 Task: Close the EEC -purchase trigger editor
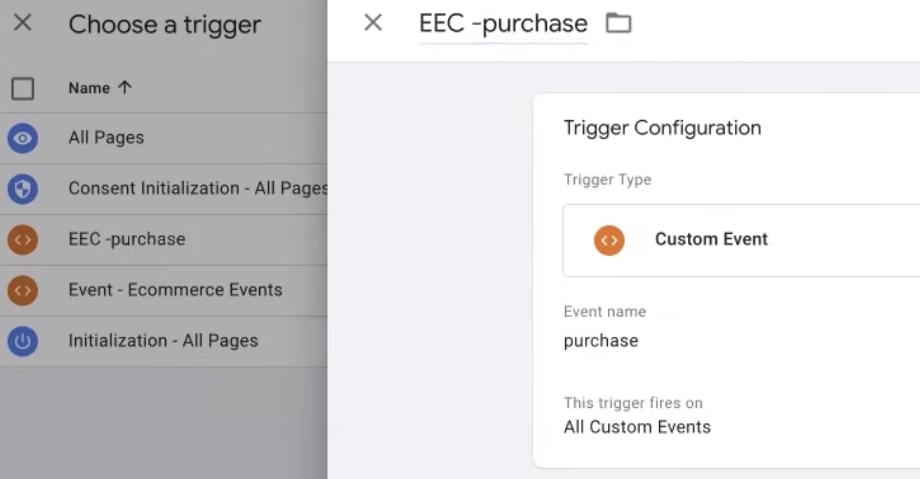[373, 23]
